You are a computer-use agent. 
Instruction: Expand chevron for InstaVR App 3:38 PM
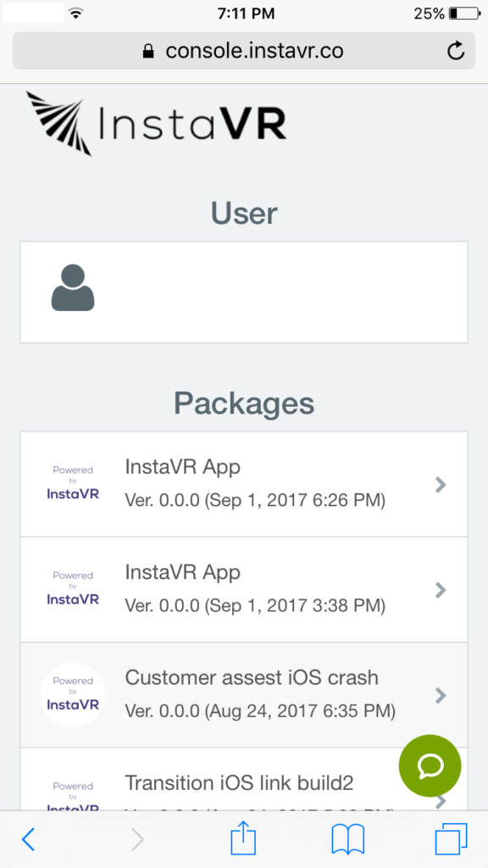[x=441, y=590]
